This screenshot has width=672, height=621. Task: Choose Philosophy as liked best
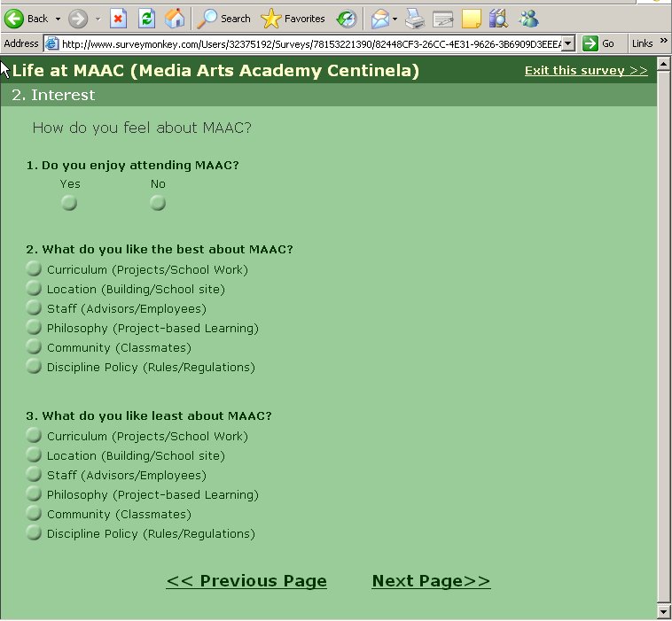point(34,327)
